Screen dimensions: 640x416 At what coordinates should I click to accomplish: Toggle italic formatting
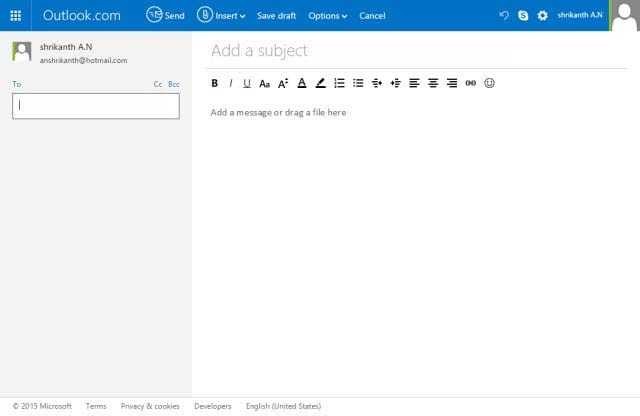click(231, 83)
